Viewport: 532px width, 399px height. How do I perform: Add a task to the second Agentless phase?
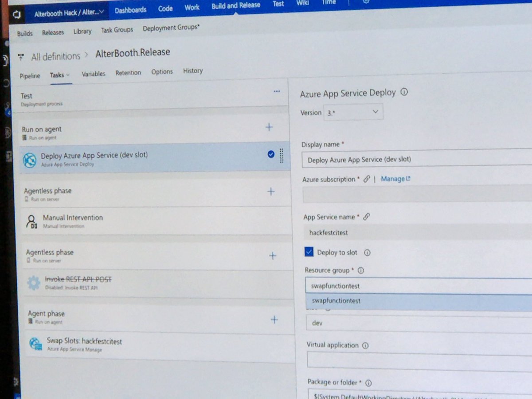point(273,256)
